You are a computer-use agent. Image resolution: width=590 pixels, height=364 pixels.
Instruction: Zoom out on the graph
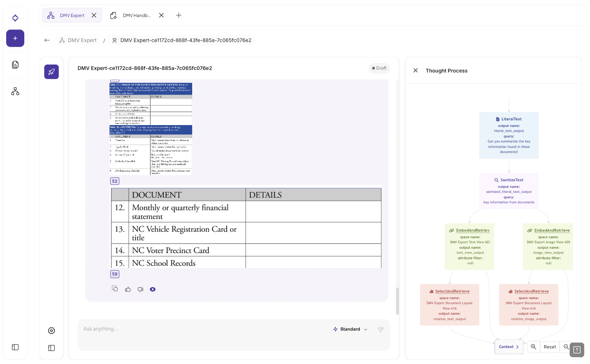[566, 347]
